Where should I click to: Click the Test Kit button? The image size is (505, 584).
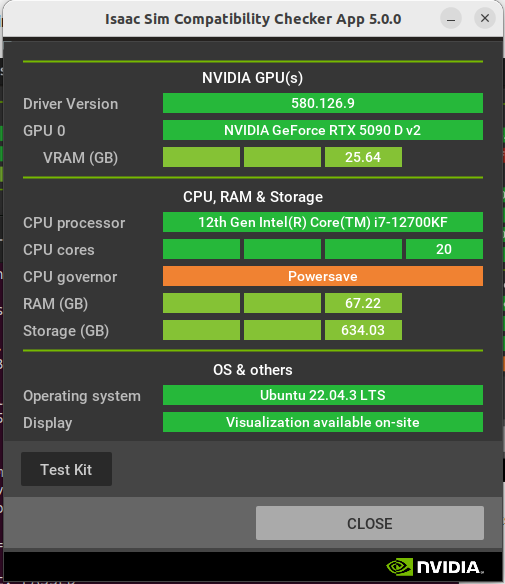(66, 469)
